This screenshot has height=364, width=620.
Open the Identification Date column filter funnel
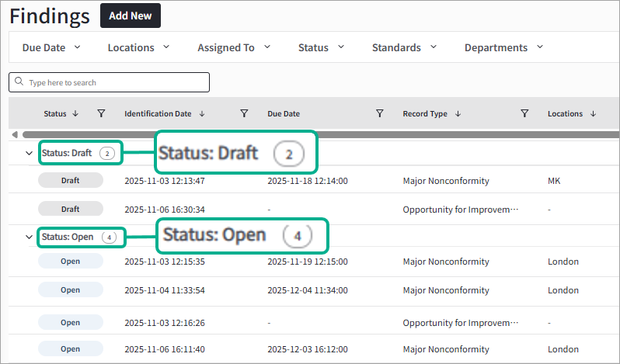(245, 113)
